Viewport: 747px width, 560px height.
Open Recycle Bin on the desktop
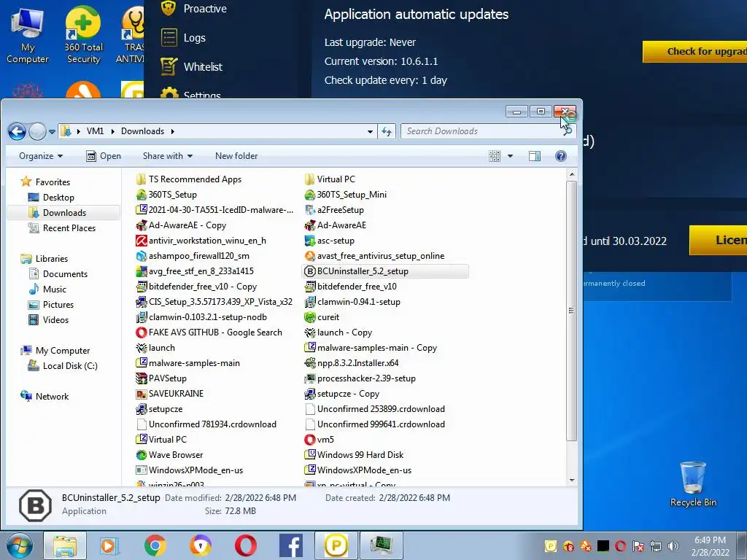coord(693,484)
